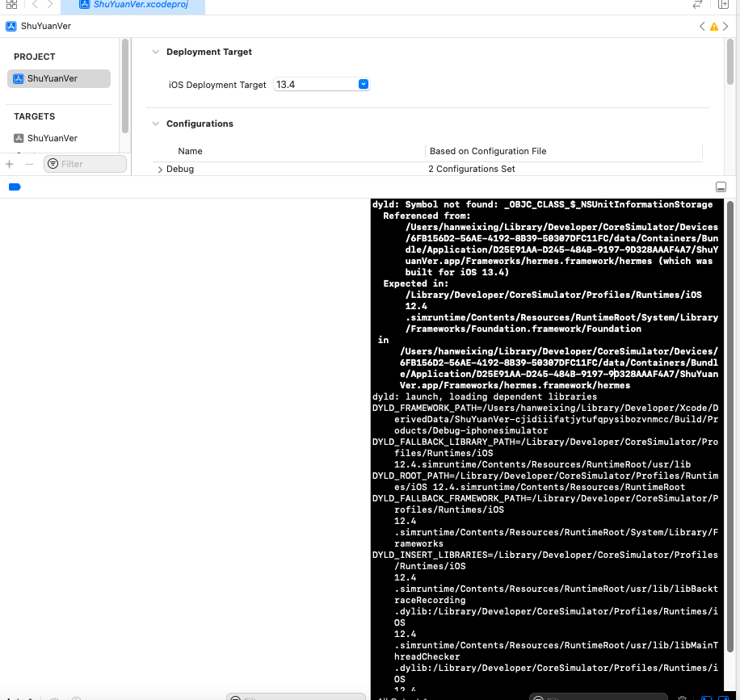Image resolution: width=740 pixels, height=700 pixels.
Task: Jump to previous issue arrow
Action: 702,27
